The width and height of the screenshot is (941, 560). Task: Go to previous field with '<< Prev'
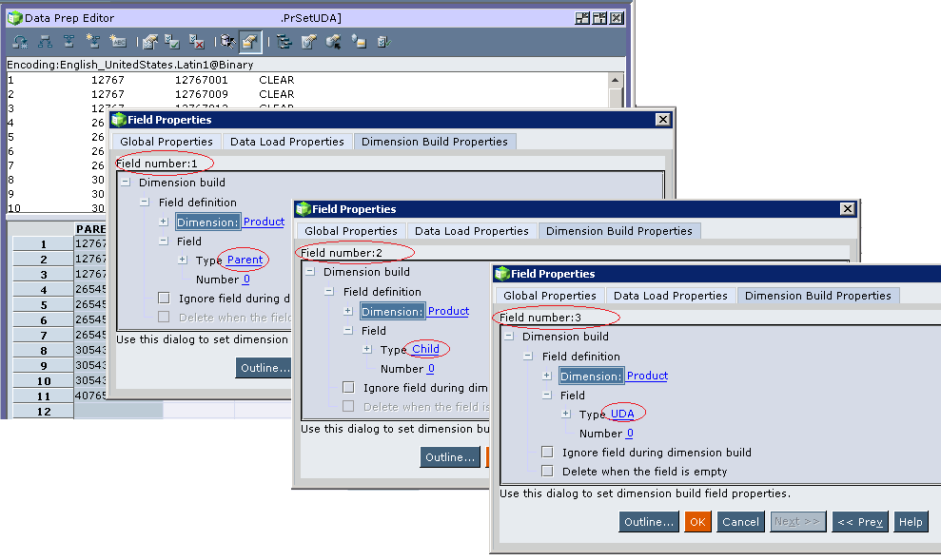click(860, 522)
